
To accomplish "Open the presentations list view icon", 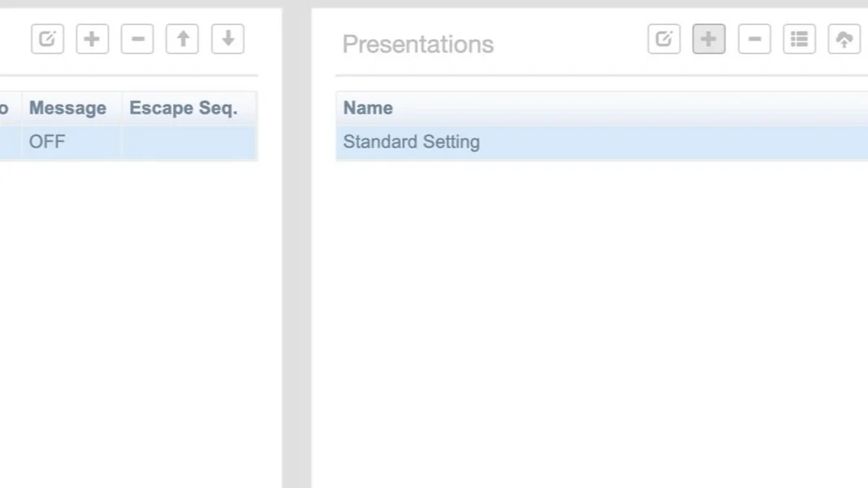I will point(799,39).
